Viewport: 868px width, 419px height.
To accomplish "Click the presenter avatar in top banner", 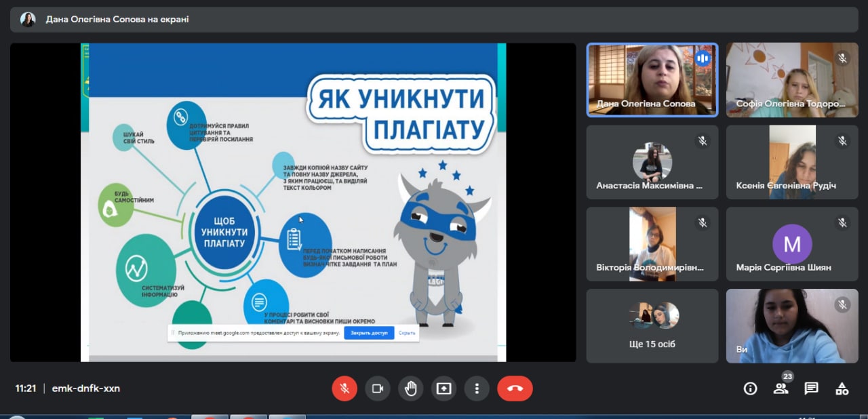I will point(28,20).
